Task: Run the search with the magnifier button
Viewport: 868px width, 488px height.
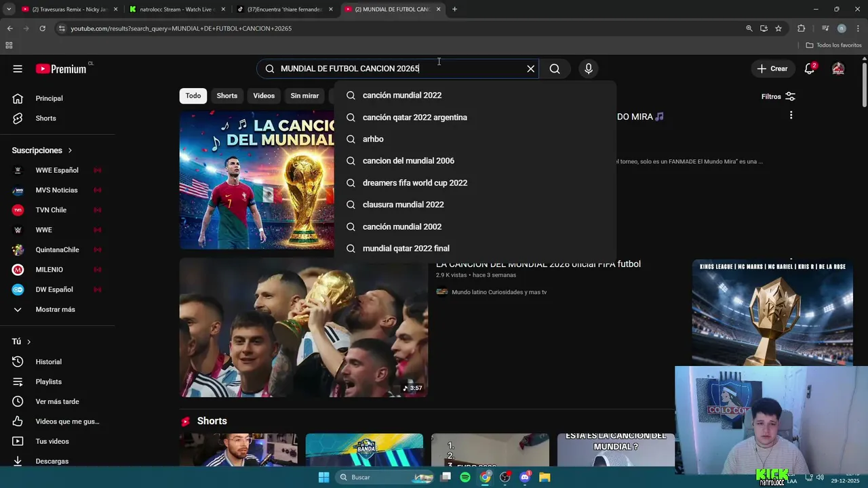Action: tap(555, 68)
